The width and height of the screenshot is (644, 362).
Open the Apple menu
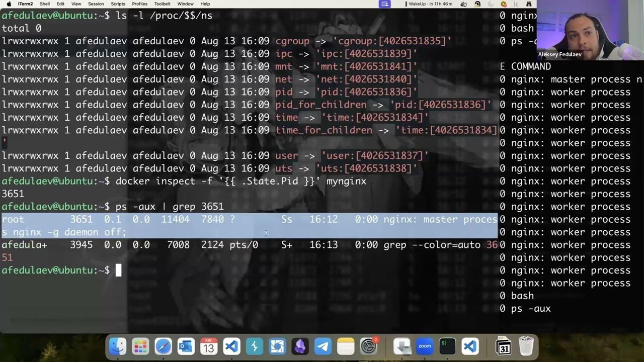(9, 4)
